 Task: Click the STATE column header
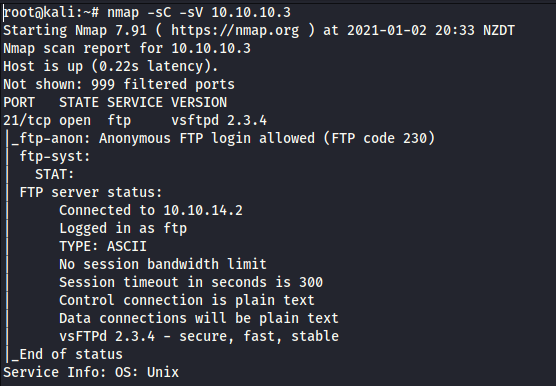point(79,102)
